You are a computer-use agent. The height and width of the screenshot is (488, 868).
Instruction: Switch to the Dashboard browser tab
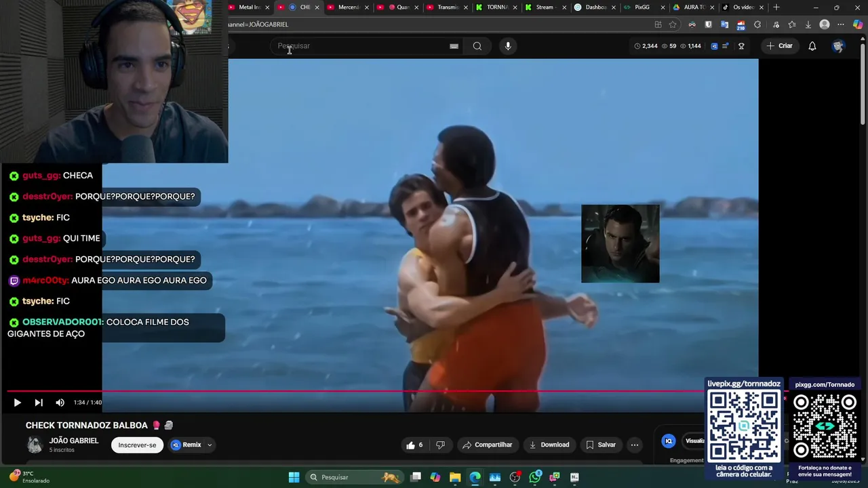[594, 7]
